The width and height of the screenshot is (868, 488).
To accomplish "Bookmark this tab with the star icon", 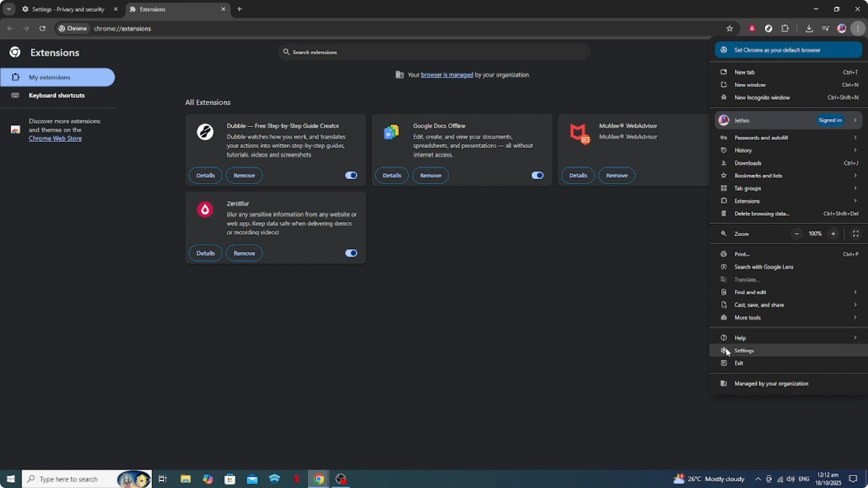I will point(730,28).
